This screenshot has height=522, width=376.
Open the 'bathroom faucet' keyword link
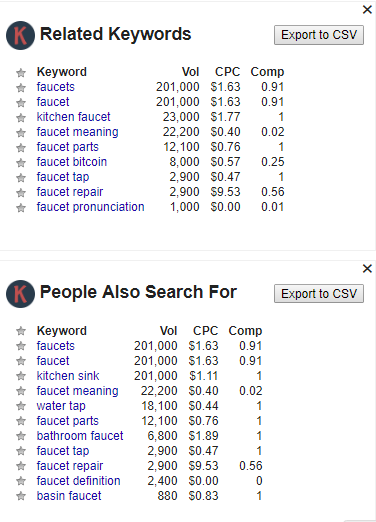tap(80, 436)
